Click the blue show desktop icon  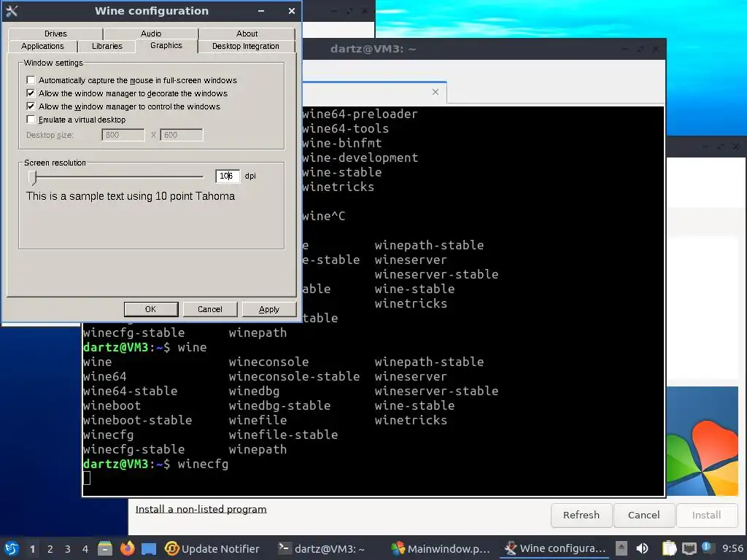click(x=149, y=548)
